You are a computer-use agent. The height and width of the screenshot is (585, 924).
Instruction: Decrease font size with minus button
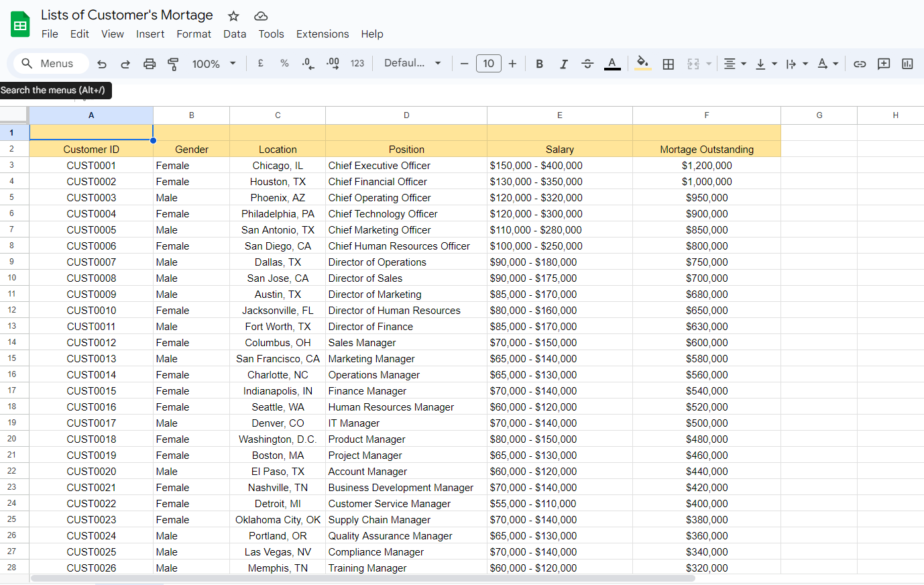464,64
